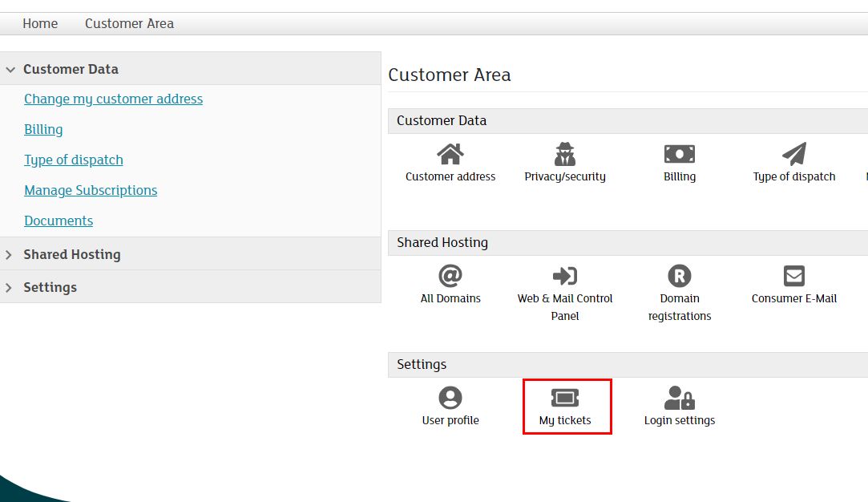Open the Login settings padlock icon
868x502 pixels.
680,398
